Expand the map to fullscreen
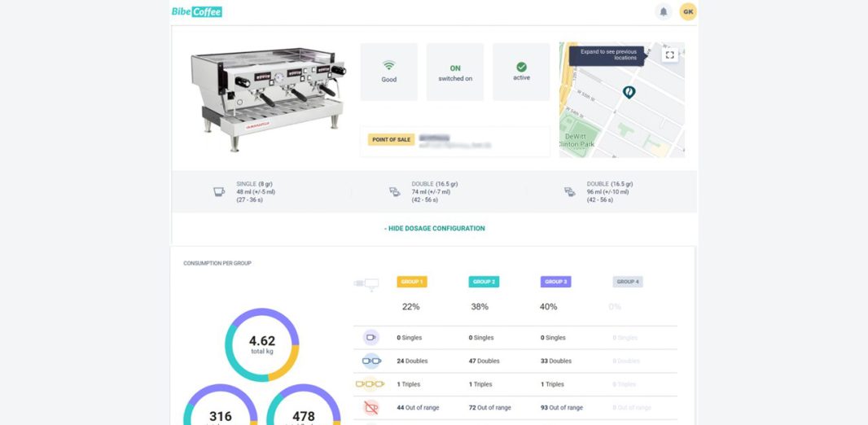This screenshot has height=425, width=868. pos(670,55)
